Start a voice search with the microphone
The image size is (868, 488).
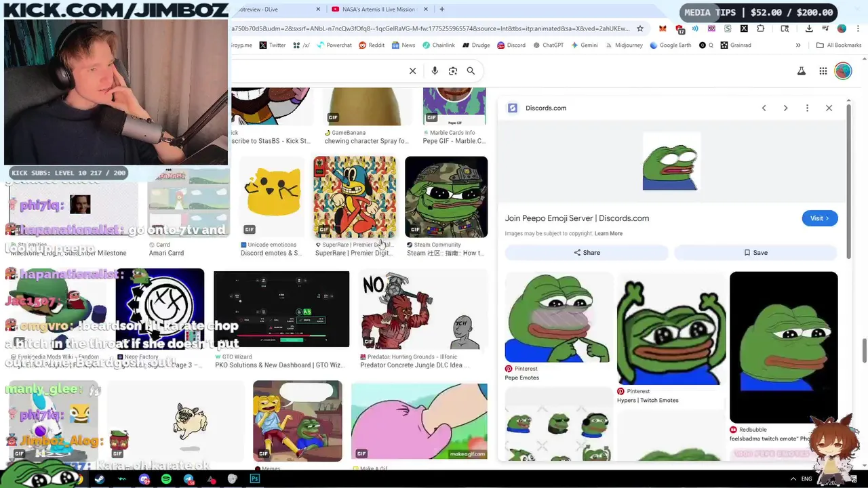click(435, 71)
